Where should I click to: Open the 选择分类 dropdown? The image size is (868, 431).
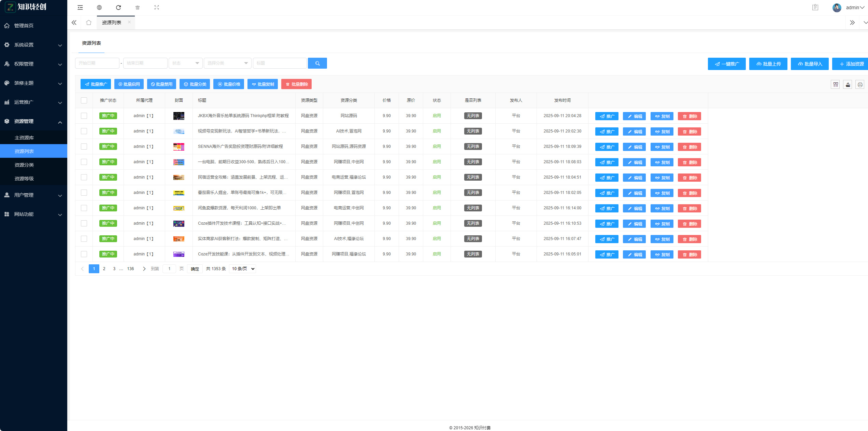point(227,63)
